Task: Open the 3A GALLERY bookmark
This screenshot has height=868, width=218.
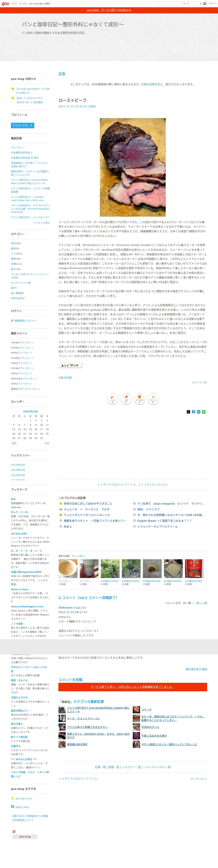Action: pyautogui.click(x=19, y=534)
